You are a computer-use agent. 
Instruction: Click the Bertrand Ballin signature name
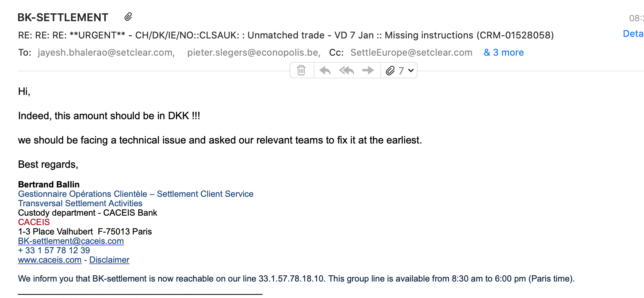[49, 185]
